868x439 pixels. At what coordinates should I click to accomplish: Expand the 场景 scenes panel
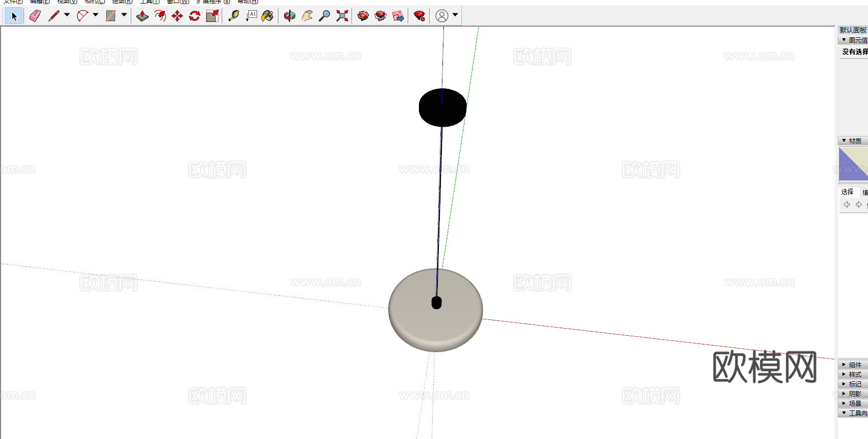pyautogui.click(x=844, y=403)
